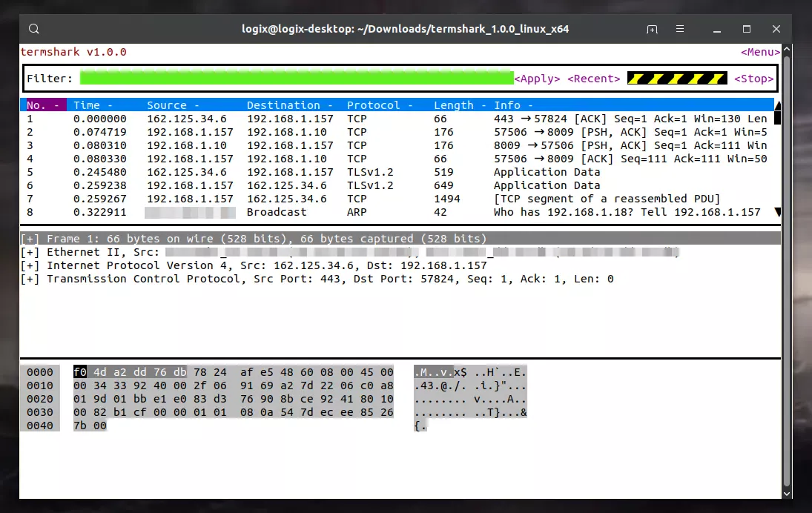
Task: Click the scroll-up arrow in packet list
Action: tap(777, 105)
